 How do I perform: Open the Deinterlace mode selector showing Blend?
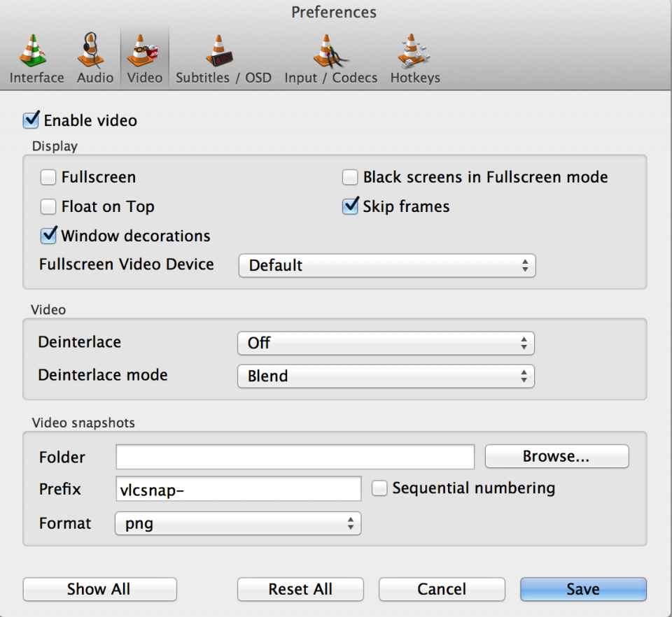tap(386, 376)
